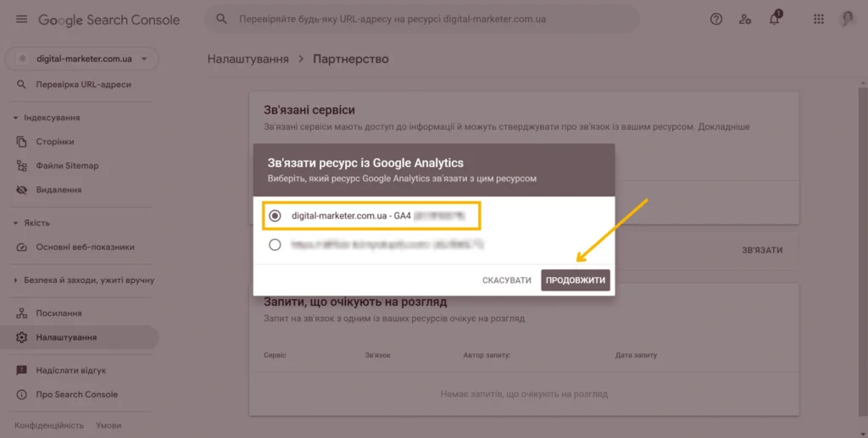Click the Google Search Console logo
Viewport: 868px width, 438px height.
pyautogui.click(x=109, y=19)
